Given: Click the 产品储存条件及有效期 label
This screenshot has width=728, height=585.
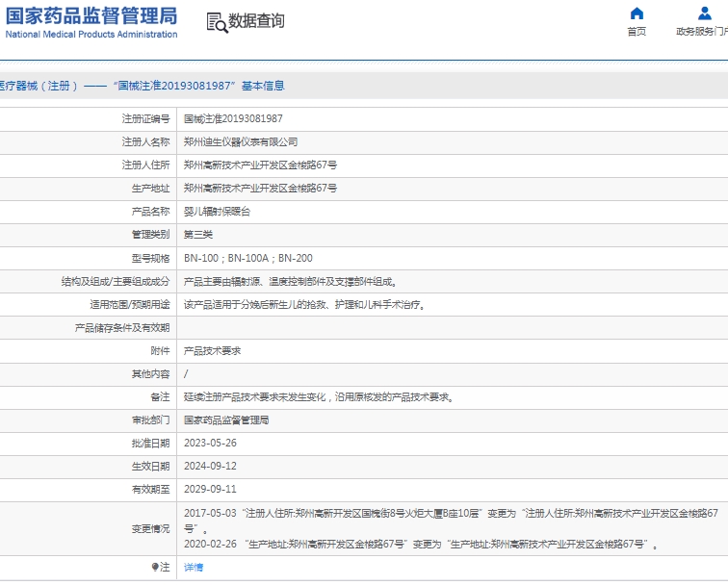Looking at the screenshot, I should tap(122, 328).
